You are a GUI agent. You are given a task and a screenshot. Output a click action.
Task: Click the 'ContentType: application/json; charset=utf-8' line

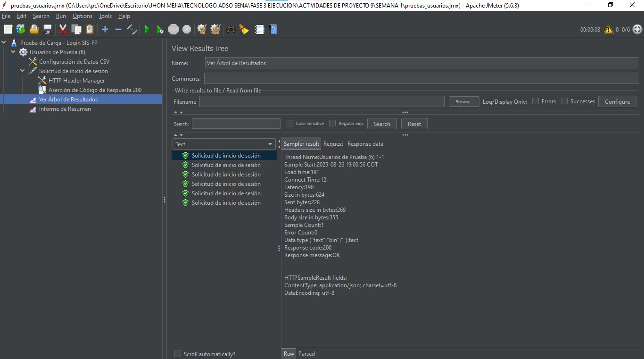coord(340,285)
